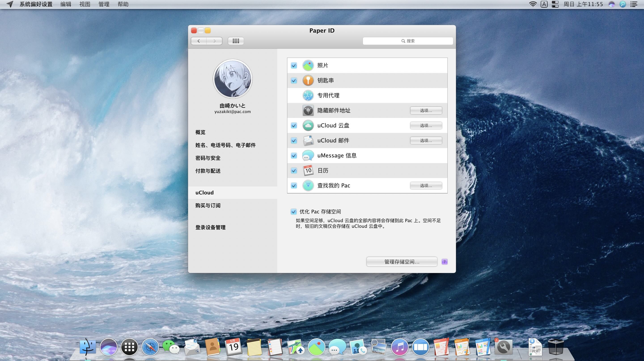Open the 帮助 menu

(x=123, y=4)
